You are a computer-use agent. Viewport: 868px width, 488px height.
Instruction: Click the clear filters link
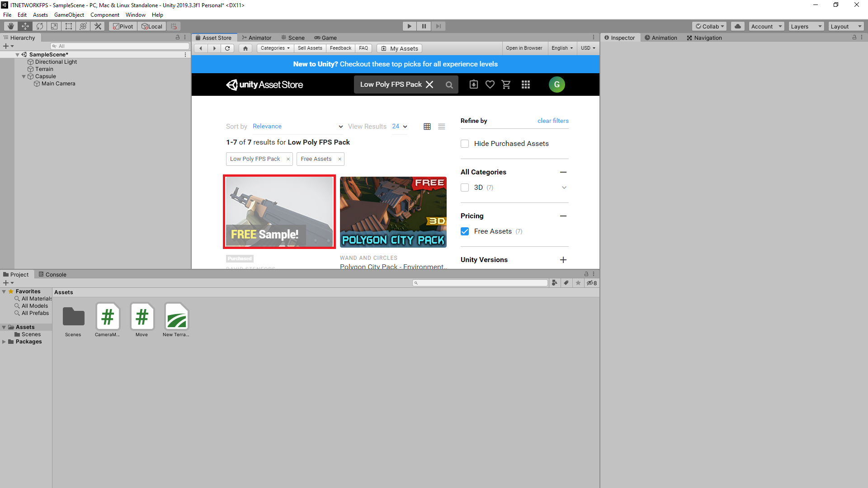tap(553, 121)
